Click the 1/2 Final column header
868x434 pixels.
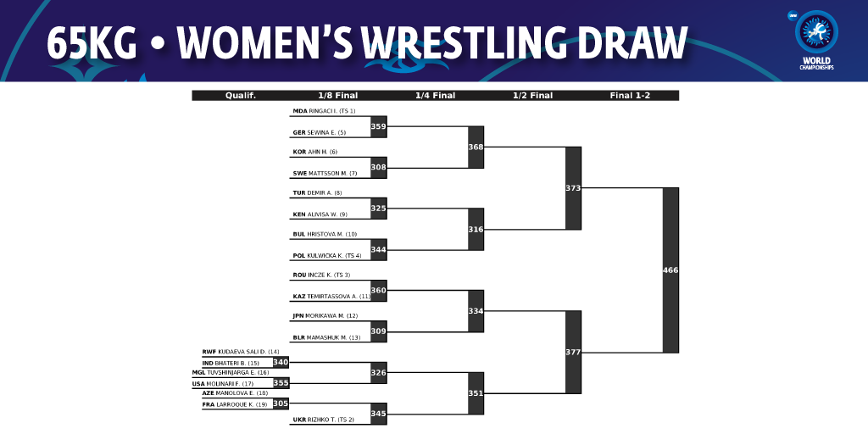[532, 95]
